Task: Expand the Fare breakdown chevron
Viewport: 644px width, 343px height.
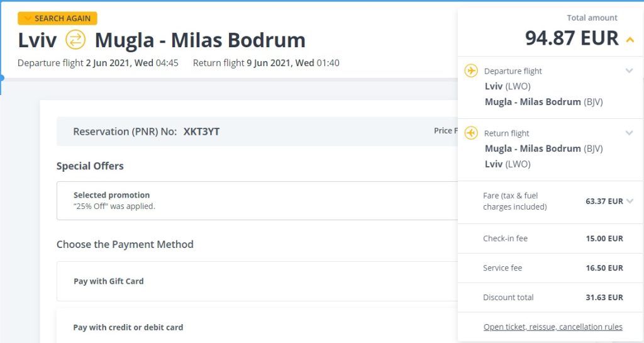Action: point(630,201)
